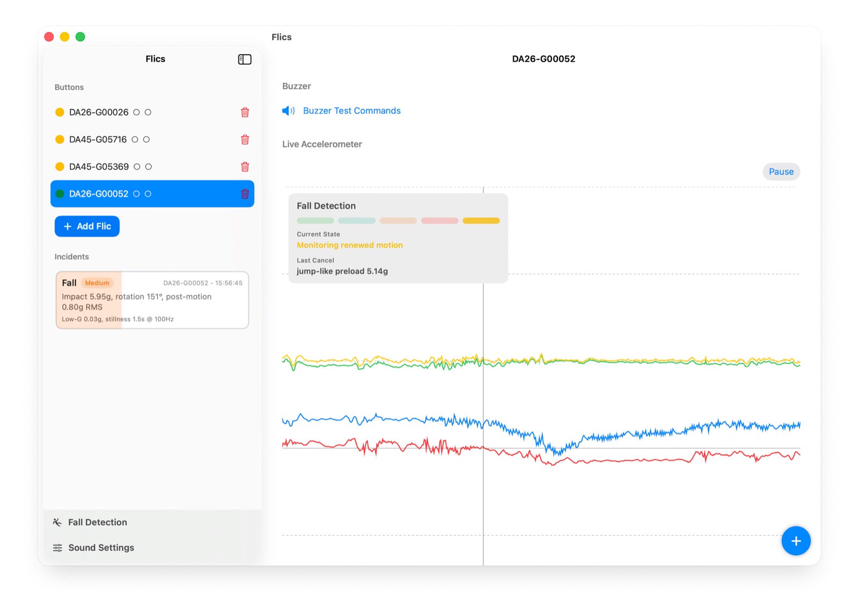Click first circle indicator of DA26-G00026

point(136,112)
